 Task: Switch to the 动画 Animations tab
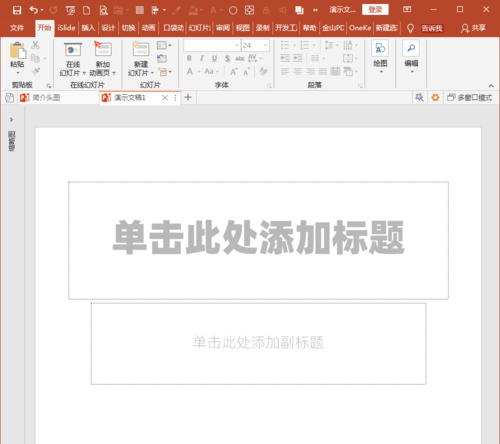coord(148,28)
